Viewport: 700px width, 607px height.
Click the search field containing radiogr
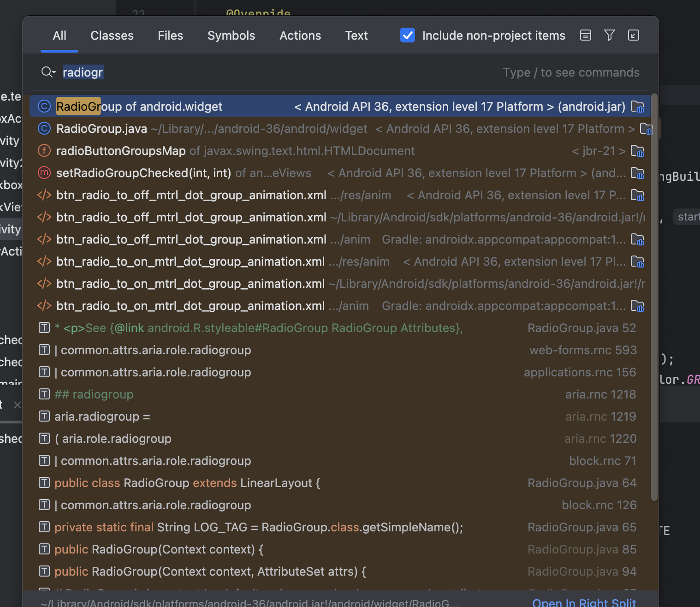coord(277,72)
